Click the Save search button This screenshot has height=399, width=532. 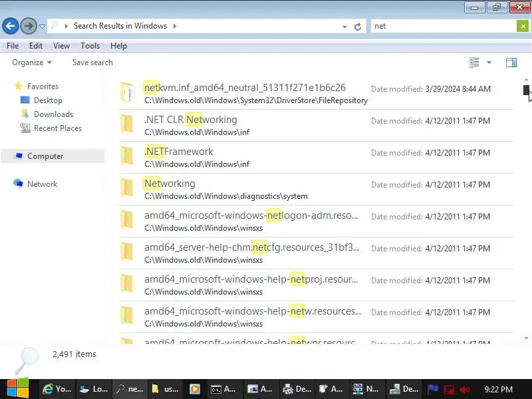[x=92, y=63]
